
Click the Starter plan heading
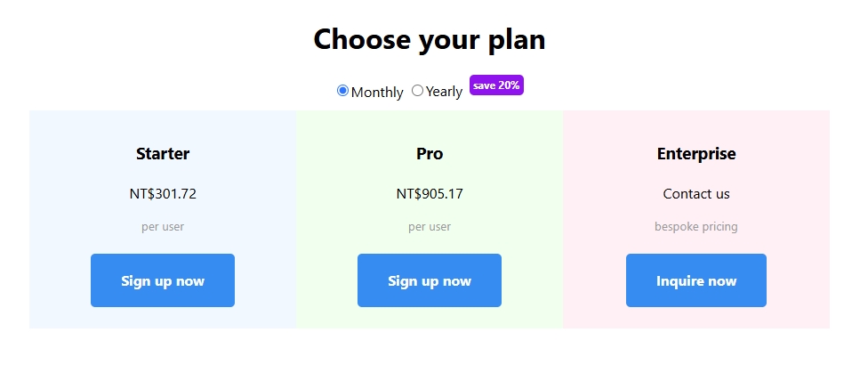pyautogui.click(x=163, y=153)
